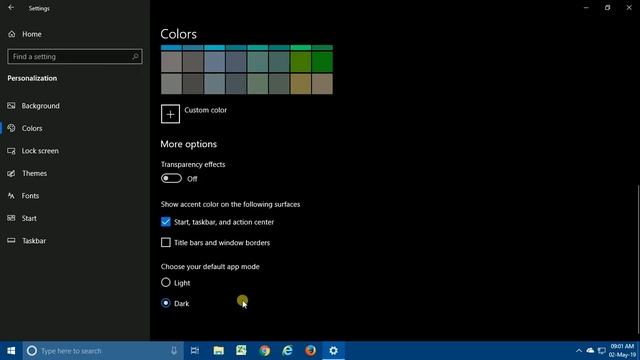This screenshot has height=360, width=640.
Task: Click the OneDrive cloud tray icon
Action: [590, 351]
